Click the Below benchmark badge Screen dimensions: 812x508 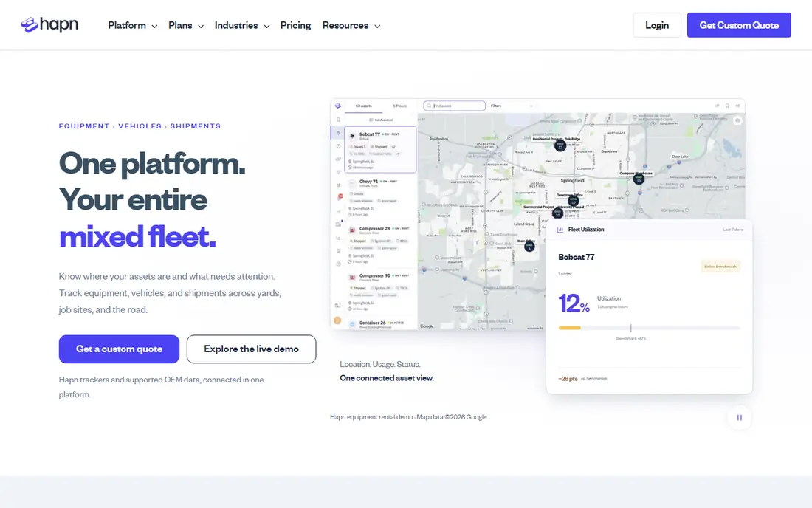720,266
